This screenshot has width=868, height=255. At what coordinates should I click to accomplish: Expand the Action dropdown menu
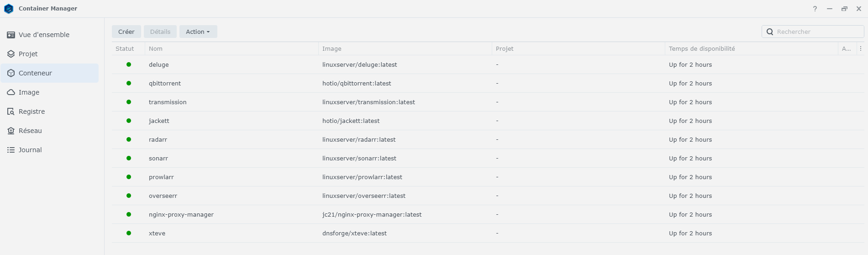(198, 32)
